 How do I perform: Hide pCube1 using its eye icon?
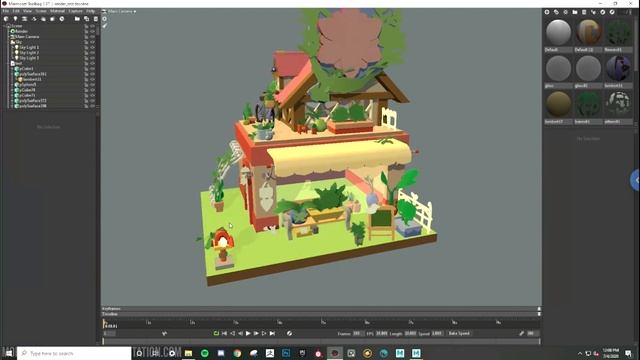pos(93,69)
